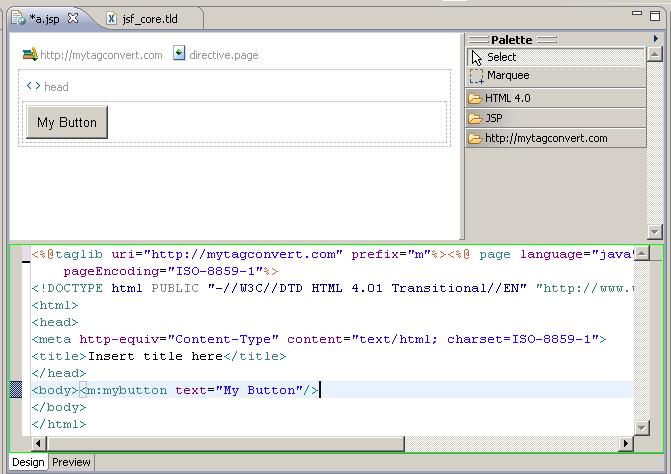
Task: Open the jsf_core.tld tab
Action: (x=150, y=19)
